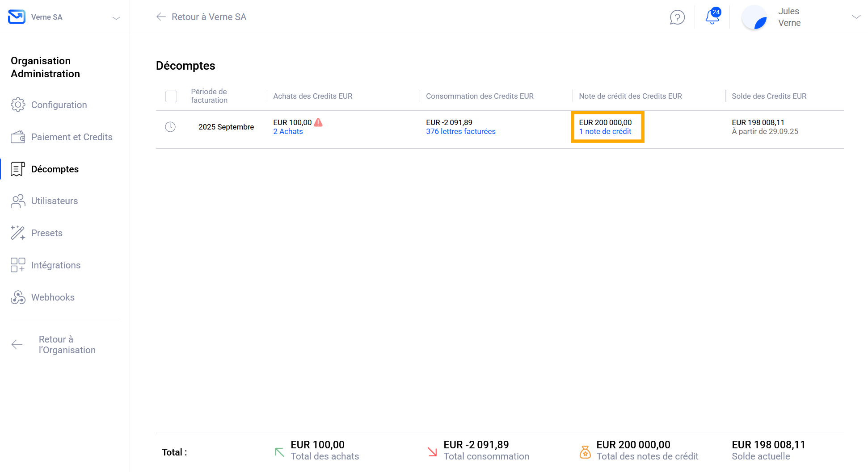Click the clock icon in September row
The height and width of the screenshot is (472, 868).
coord(170,127)
